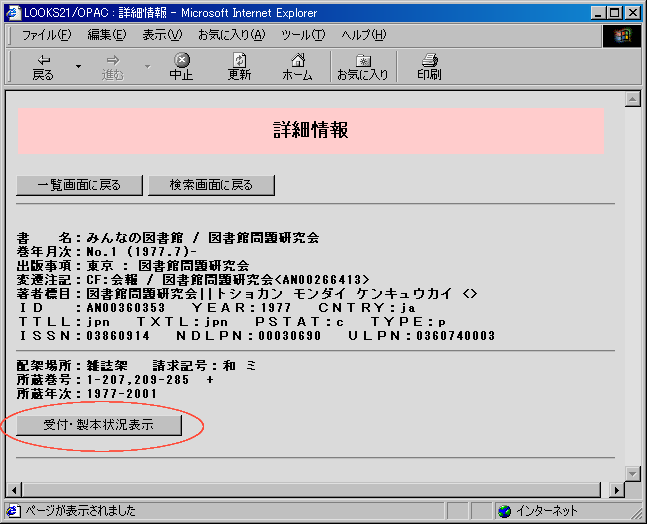Viewport: 647px width, 524px height.
Task: Click the holdings text 1-207,209-285
Action: 138,380
